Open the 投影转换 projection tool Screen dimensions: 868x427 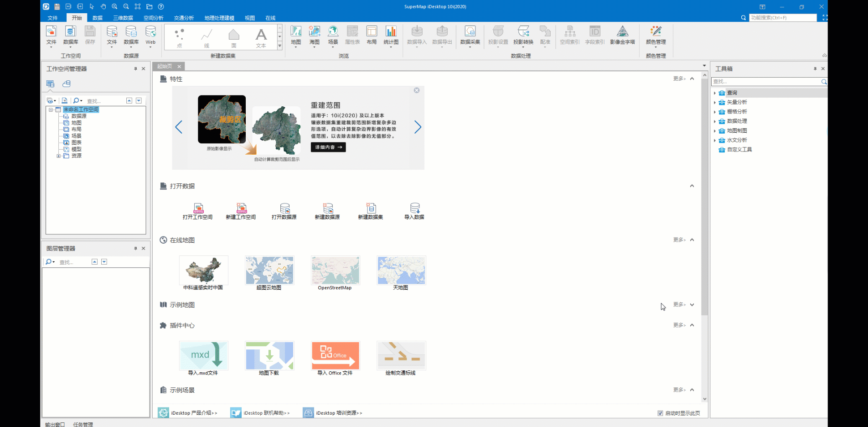(523, 36)
